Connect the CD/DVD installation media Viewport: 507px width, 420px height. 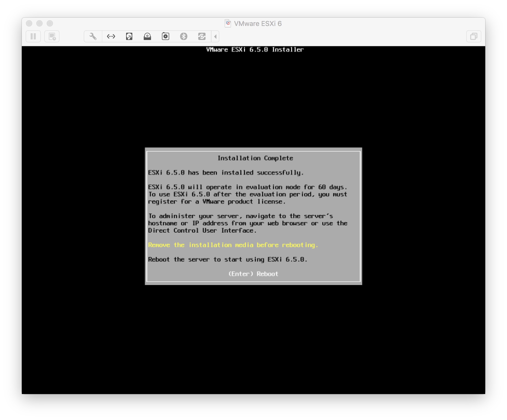[x=147, y=36]
